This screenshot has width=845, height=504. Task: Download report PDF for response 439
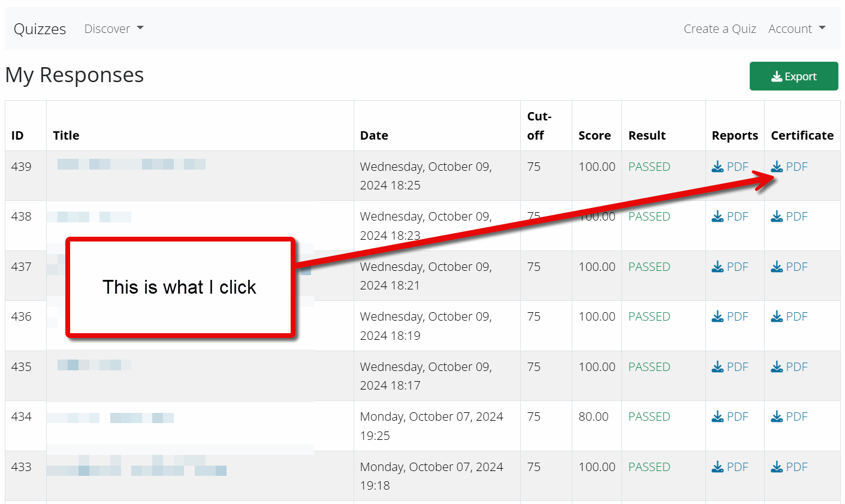click(730, 167)
